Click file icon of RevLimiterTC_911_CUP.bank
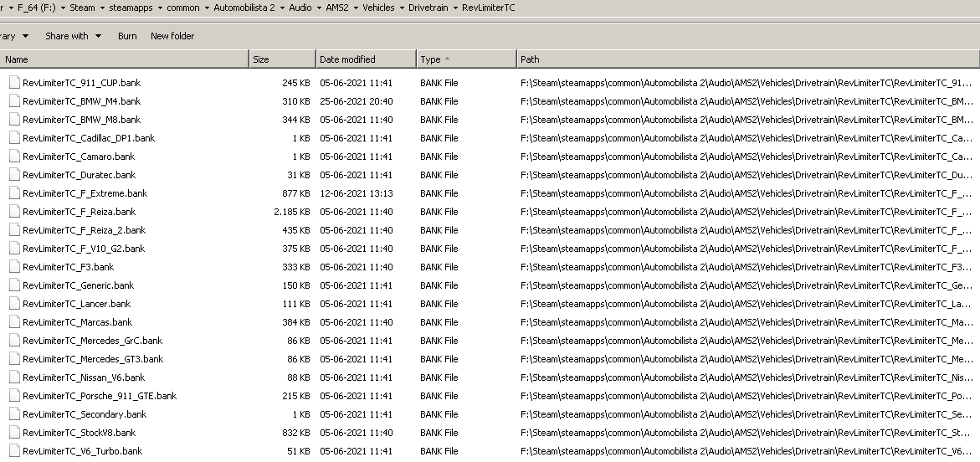 point(14,83)
